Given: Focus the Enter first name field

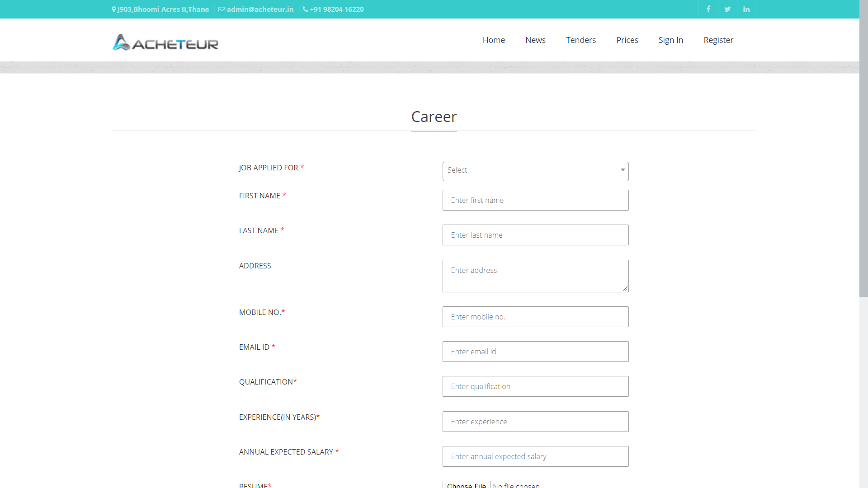Looking at the screenshot, I should pos(535,200).
